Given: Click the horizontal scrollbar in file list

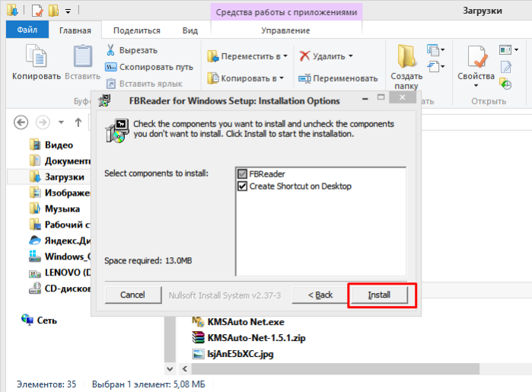Looking at the screenshot, I should tap(336, 368).
